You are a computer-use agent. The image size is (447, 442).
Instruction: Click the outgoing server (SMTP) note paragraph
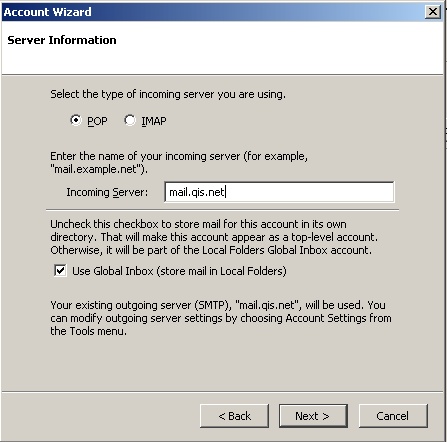[x=221, y=318]
